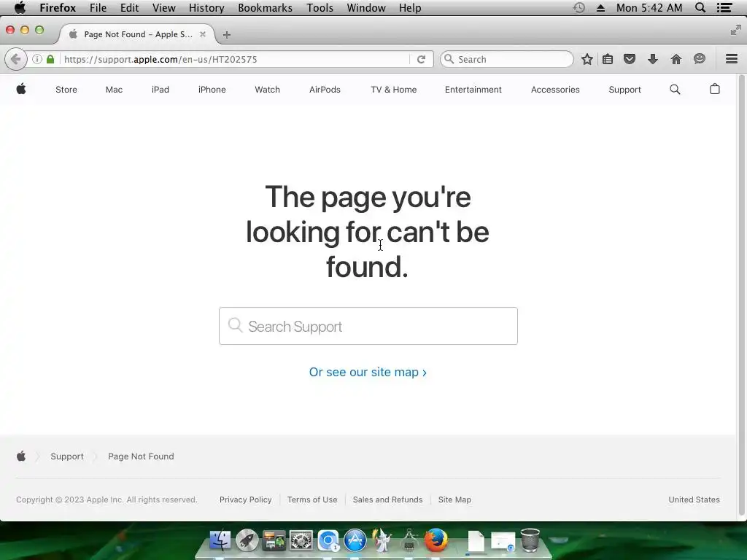747x560 pixels.
Task: Go to Store in Apple navigation
Action: click(x=66, y=90)
